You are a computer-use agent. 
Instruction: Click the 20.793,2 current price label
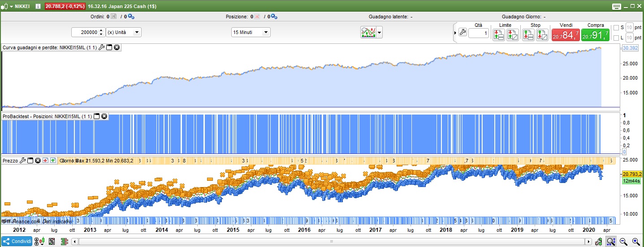[x=632, y=174]
